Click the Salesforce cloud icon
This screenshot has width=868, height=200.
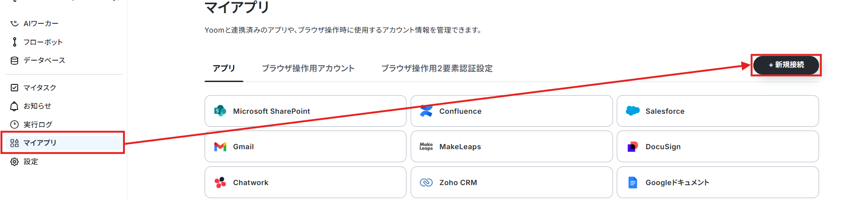pos(633,111)
